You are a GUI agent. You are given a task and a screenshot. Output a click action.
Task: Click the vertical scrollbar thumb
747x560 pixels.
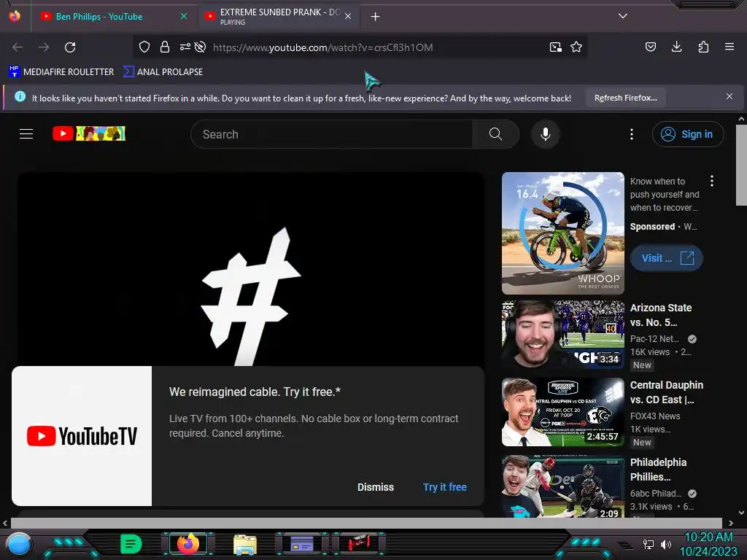pyautogui.click(x=741, y=166)
